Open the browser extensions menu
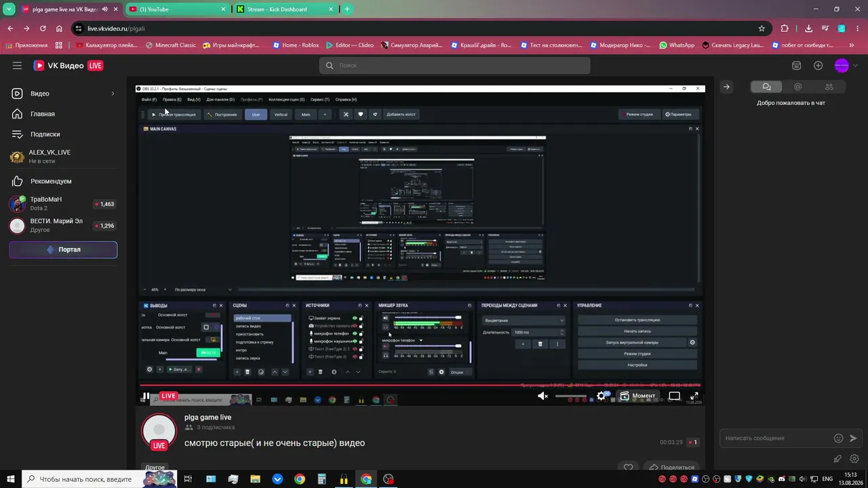This screenshot has width=868, height=488. (x=785, y=28)
